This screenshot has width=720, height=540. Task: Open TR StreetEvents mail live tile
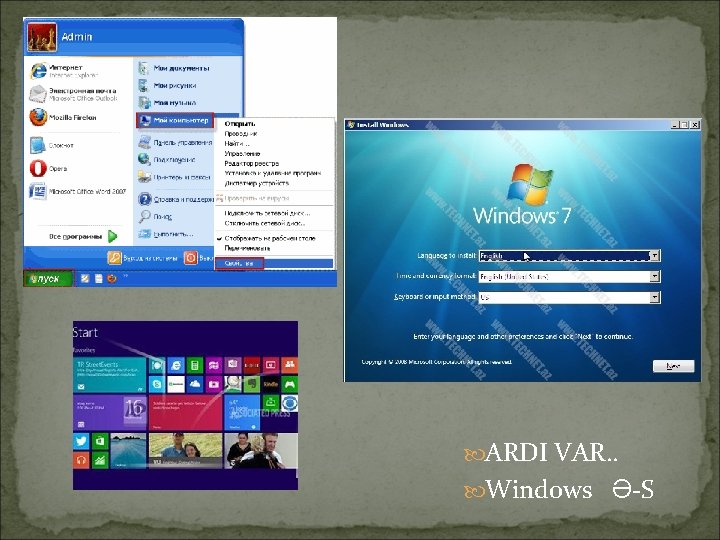click(x=109, y=375)
